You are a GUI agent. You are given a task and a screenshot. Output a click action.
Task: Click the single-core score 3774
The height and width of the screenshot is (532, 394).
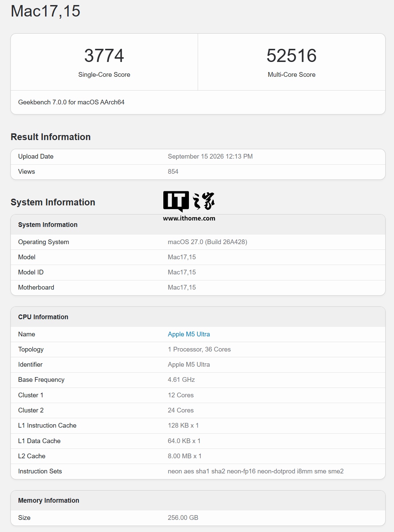pos(104,56)
